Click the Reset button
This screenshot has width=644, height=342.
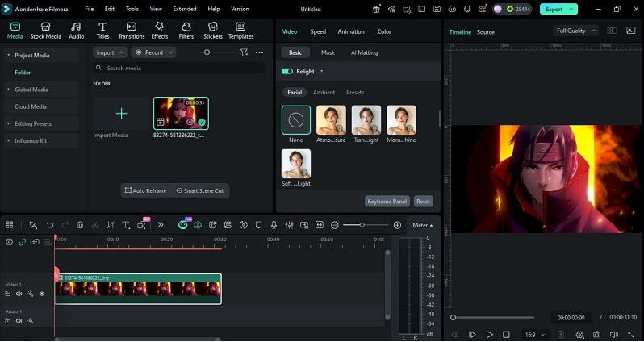point(423,201)
